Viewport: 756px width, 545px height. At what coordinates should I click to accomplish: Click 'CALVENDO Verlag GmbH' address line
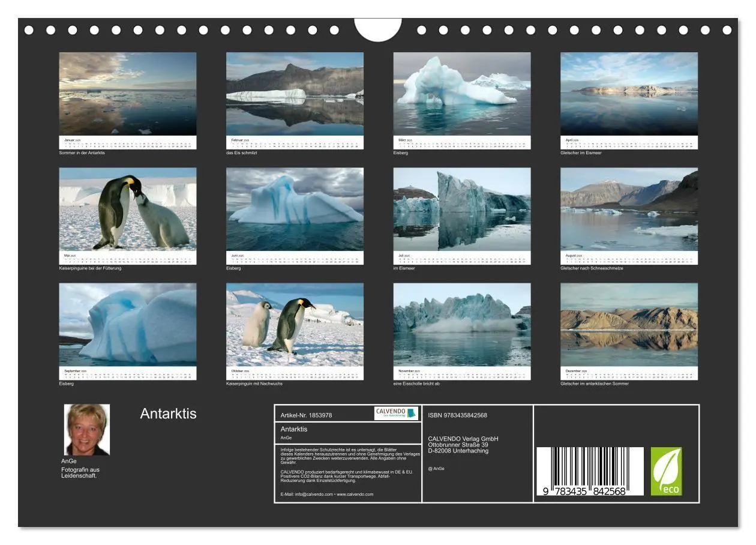tap(463, 439)
